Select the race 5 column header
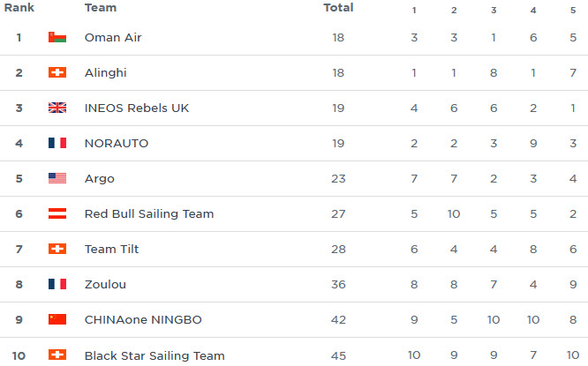Viewport: 588px width, 366px height. click(x=573, y=10)
